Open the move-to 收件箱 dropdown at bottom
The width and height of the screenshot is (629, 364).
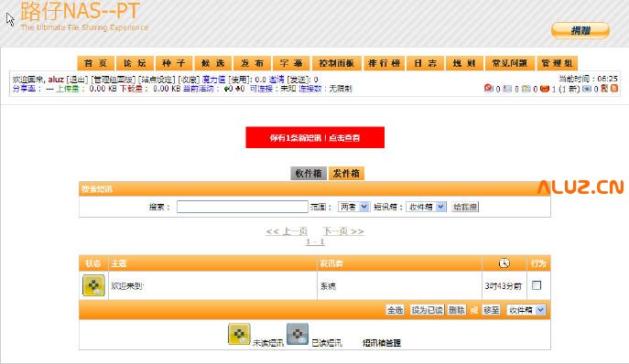click(526, 310)
